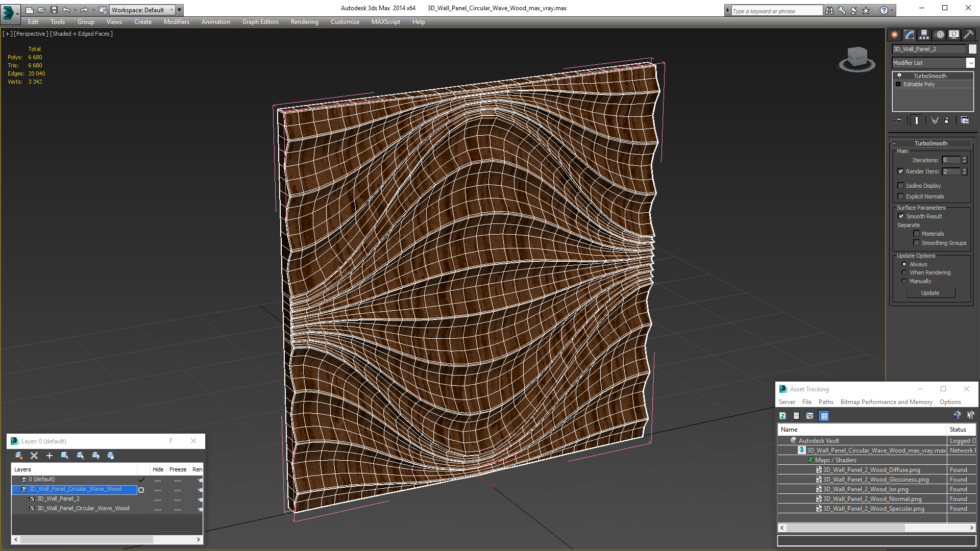This screenshot has width=980, height=551.
Task: Open the Utilities hammer tab
Action: (968, 35)
